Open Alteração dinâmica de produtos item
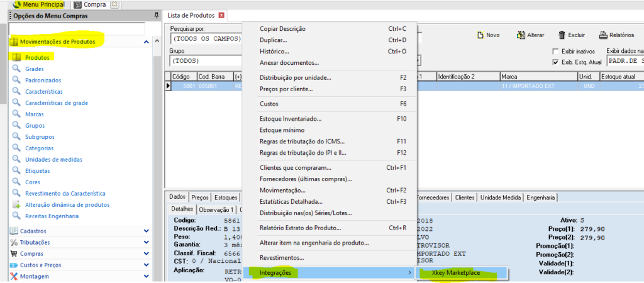Viewport: 644px width, 283px height. point(67,204)
